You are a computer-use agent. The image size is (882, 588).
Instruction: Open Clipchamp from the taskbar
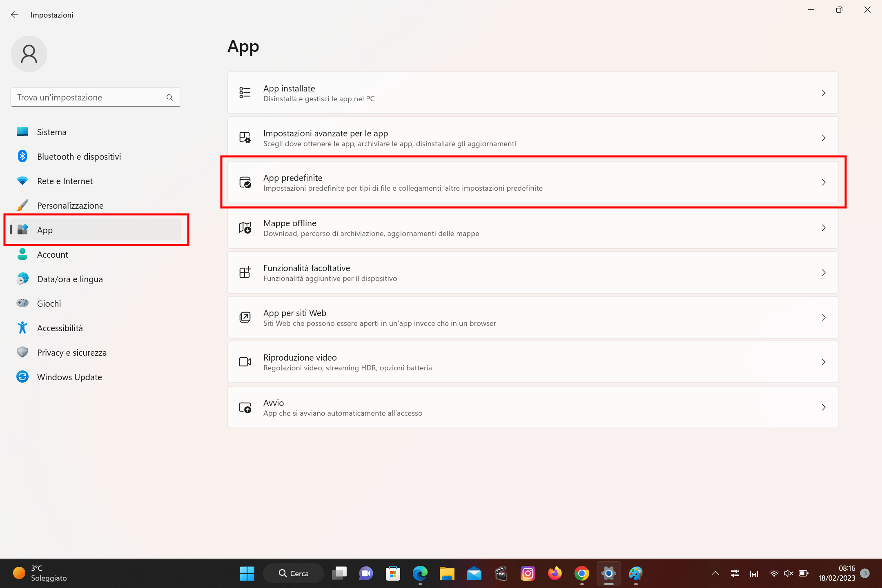click(x=501, y=573)
